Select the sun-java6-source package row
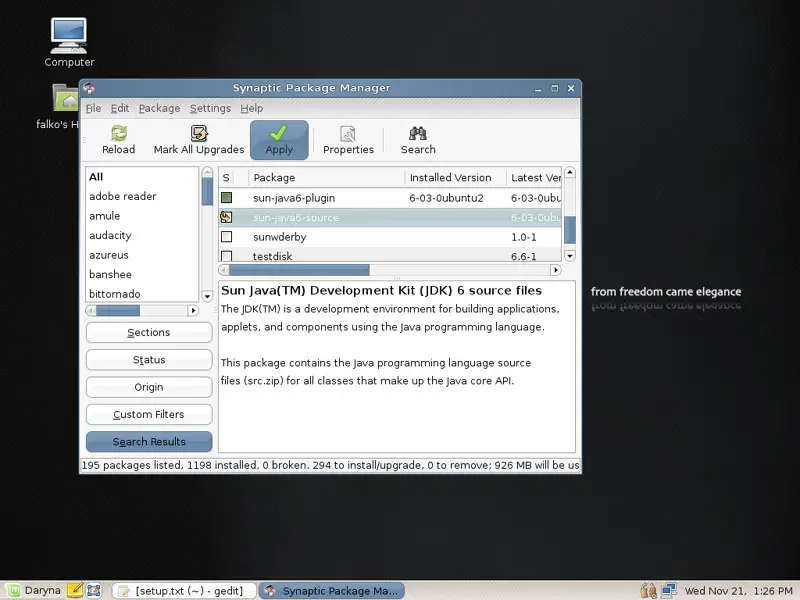 tap(390, 217)
